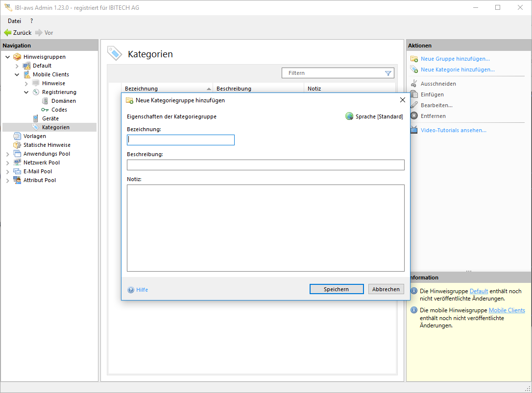Click the Codes key icon in tree
532x393 pixels.
[x=45, y=110]
